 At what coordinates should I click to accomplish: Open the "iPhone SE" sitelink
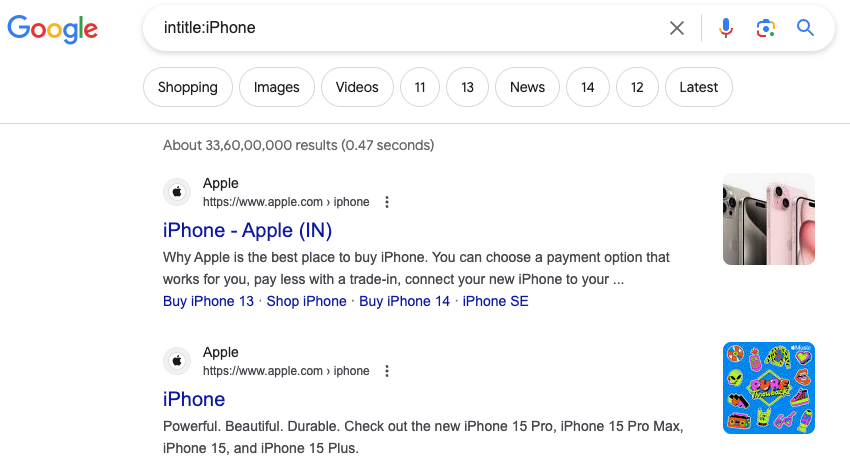pyautogui.click(x=495, y=301)
